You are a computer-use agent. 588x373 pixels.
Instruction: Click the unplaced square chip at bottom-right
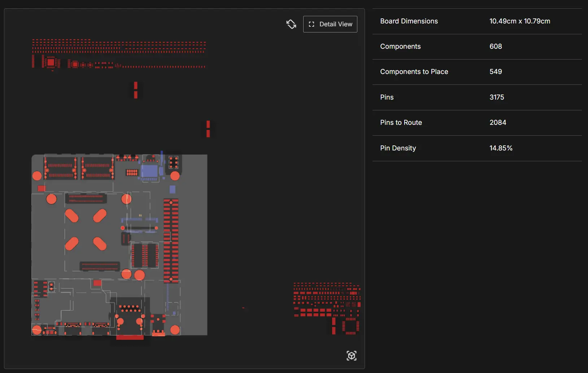tap(350, 326)
